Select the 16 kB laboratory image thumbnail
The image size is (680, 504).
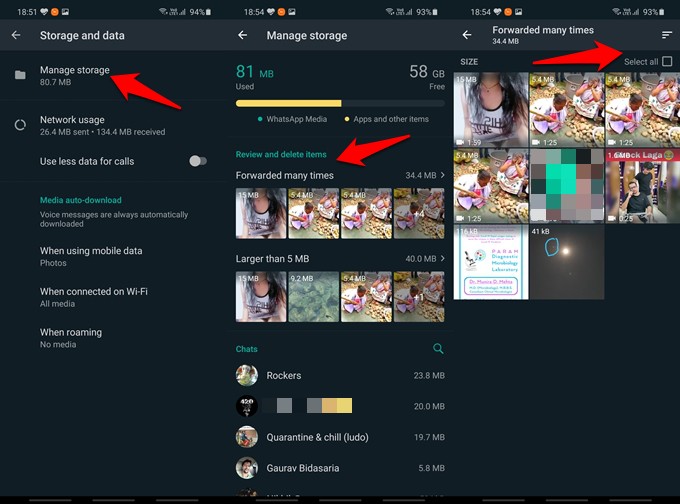click(490, 262)
